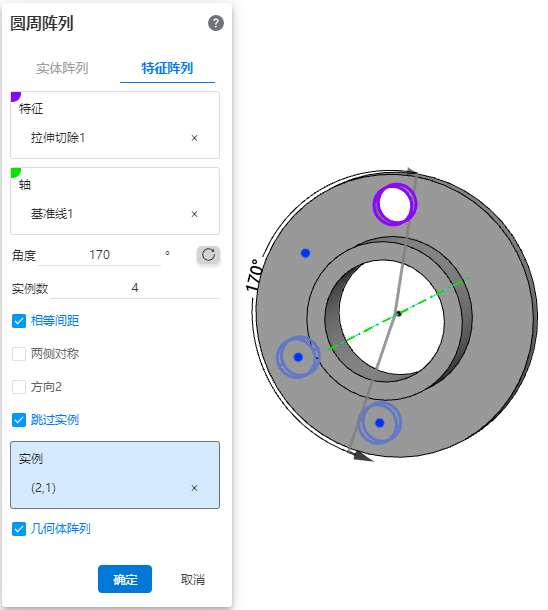Viewport: 548px width, 610px height.
Task: Enable the 方向2 checkbox
Action: tap(19, 387)
